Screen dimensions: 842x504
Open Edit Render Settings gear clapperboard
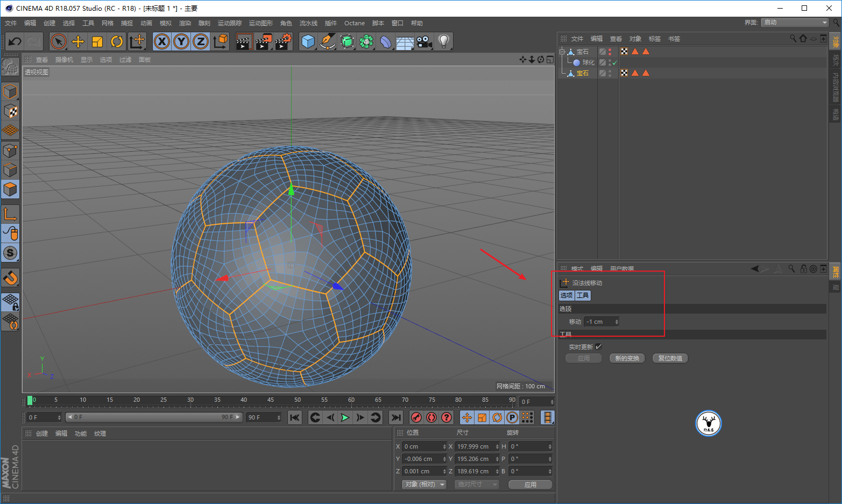pyautogui.click(x=283, y=41)
